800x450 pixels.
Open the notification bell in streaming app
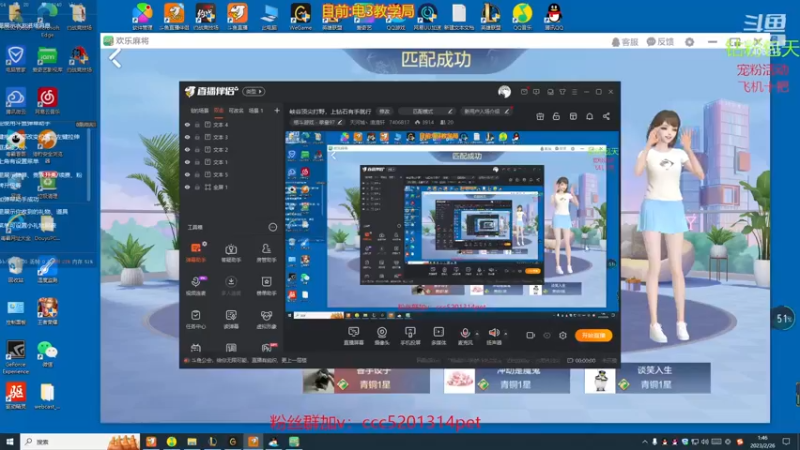pos(589,116)
